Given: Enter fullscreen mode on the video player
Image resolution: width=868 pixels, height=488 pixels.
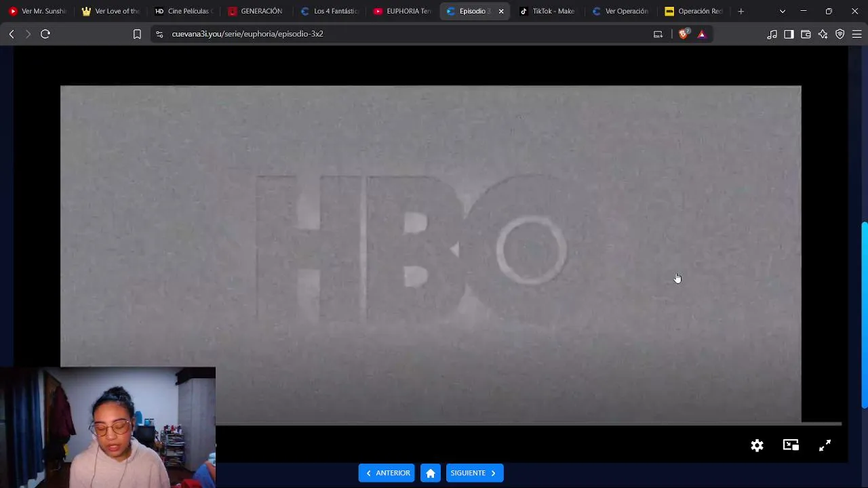Looking at the screenshot, I should coord(825,445).
